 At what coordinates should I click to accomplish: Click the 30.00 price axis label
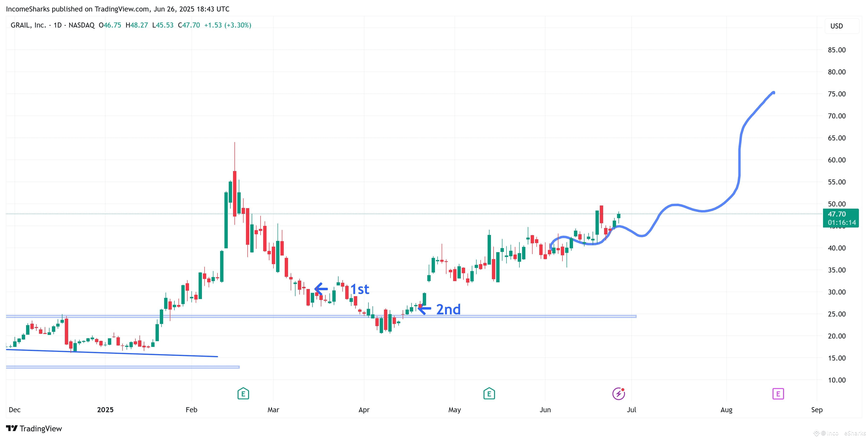point(837,292)
